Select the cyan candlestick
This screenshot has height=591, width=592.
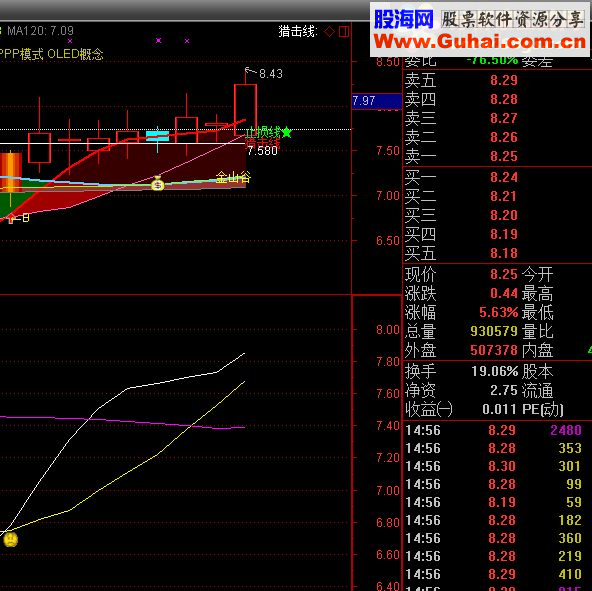pos(157,135)
